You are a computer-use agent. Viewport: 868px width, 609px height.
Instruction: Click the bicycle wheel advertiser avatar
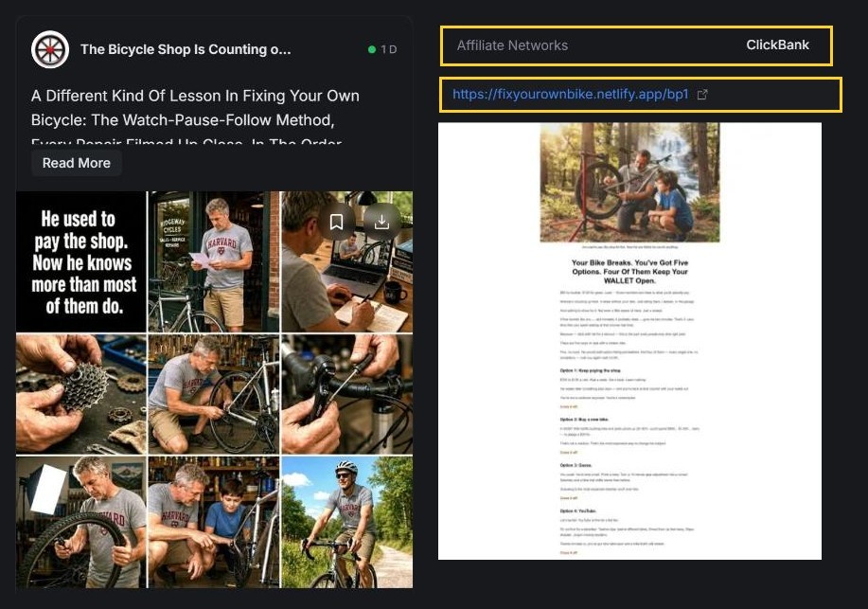50,49
